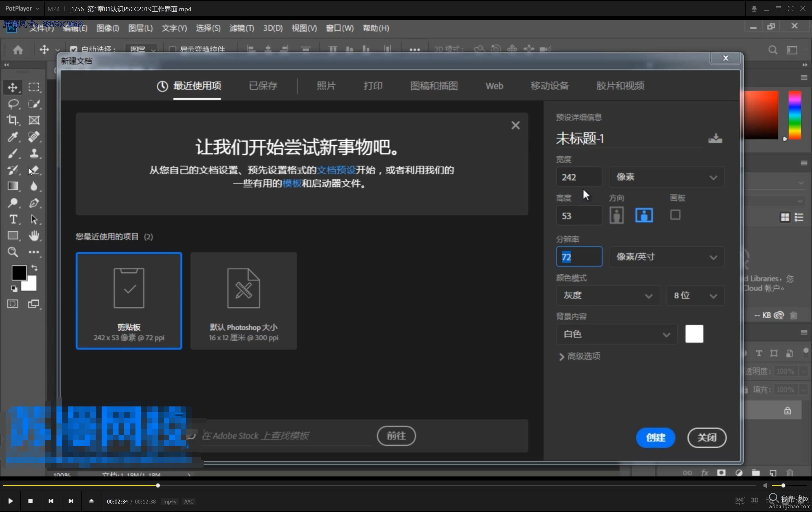Select the Dodge tool

click(13, 203)
